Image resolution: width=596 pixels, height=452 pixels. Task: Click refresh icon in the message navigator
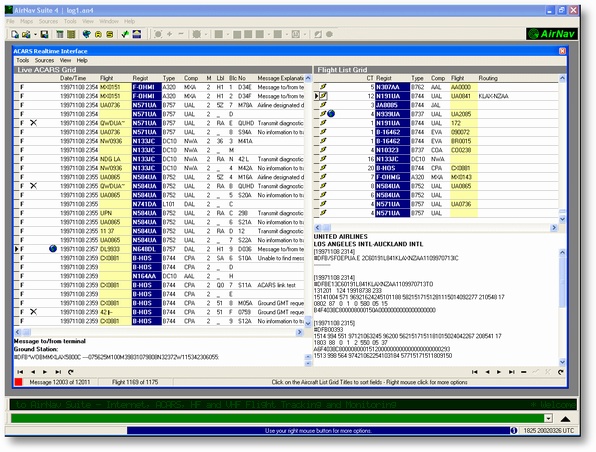pyautogui.click(x=70, y=372)
